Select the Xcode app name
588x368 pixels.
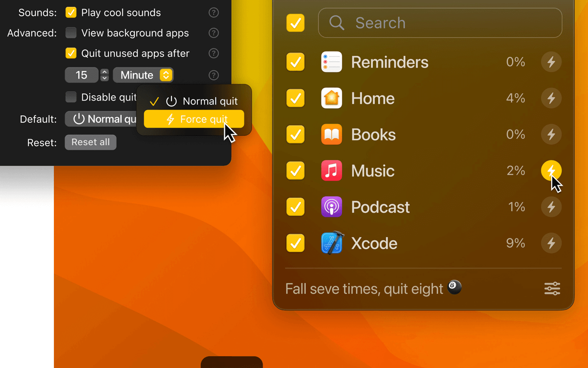click(374, 244)
